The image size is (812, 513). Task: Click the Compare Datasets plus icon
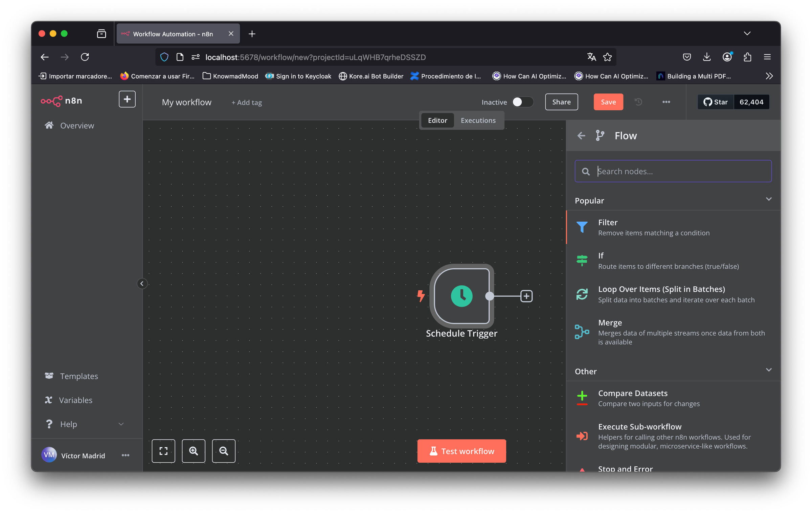(x=582, y=398)
